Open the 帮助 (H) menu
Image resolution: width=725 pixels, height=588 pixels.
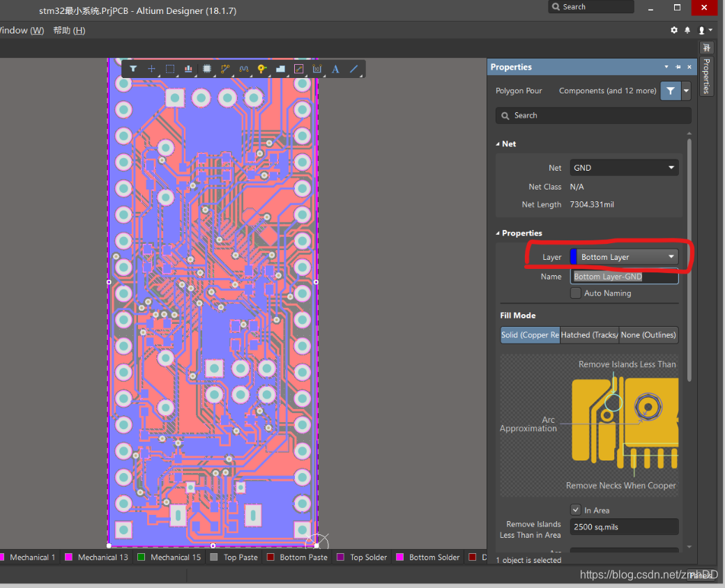(x=69, y=31)
